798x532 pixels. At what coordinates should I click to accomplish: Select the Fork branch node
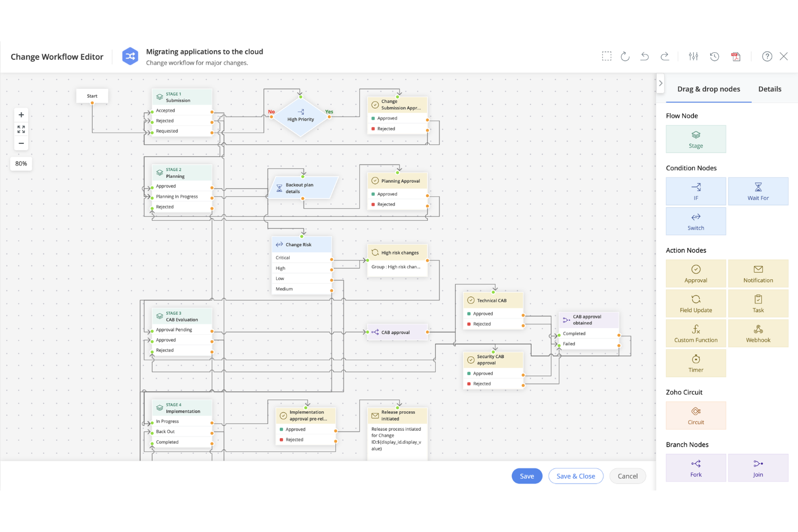coord(696,467)
